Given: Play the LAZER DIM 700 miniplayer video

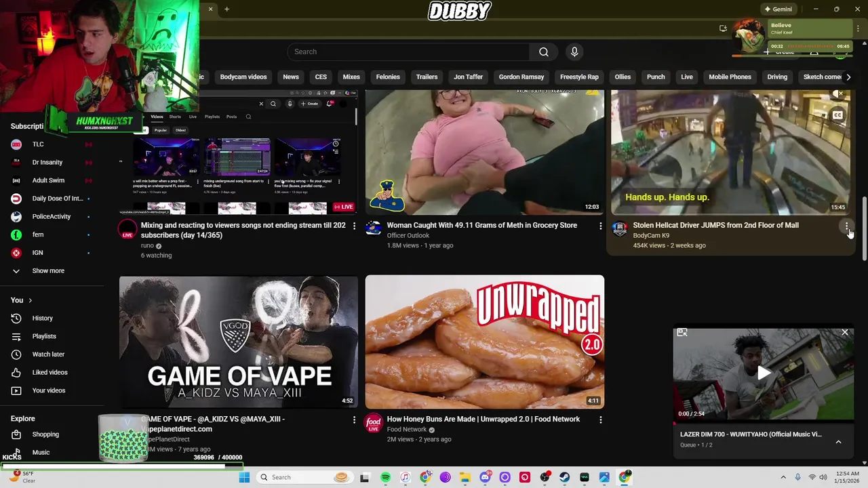Looking at the screenshot, I should click(764, 373).
